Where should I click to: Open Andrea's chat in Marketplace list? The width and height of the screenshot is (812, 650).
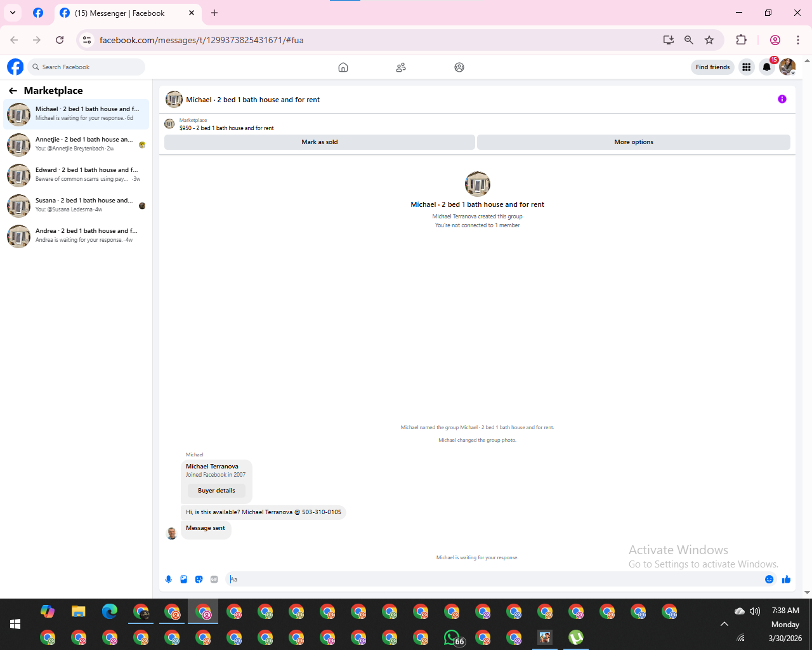pyautogui.click(x=76, y=235)
